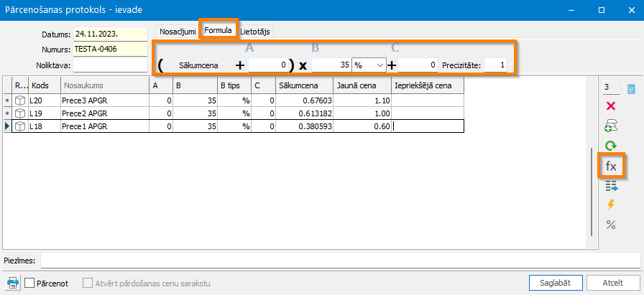Click the 0.67603 starting price cell
Viewport: 644px width, 295px height.
coord(304,100)
